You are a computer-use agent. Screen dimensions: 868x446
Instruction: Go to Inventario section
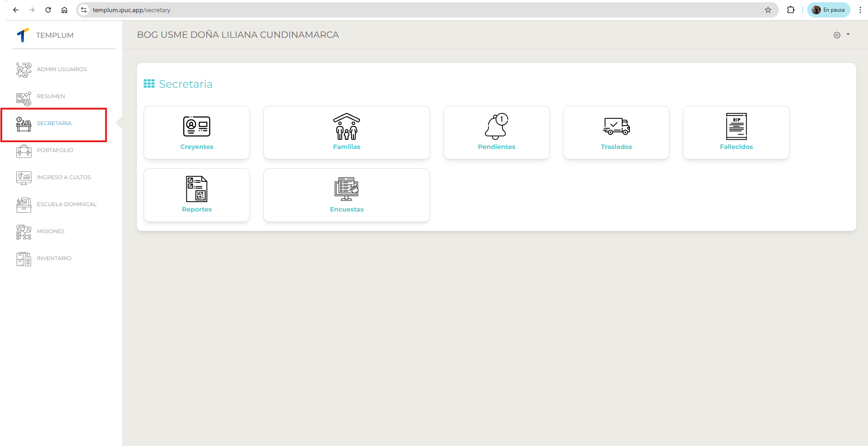point(54,258)
